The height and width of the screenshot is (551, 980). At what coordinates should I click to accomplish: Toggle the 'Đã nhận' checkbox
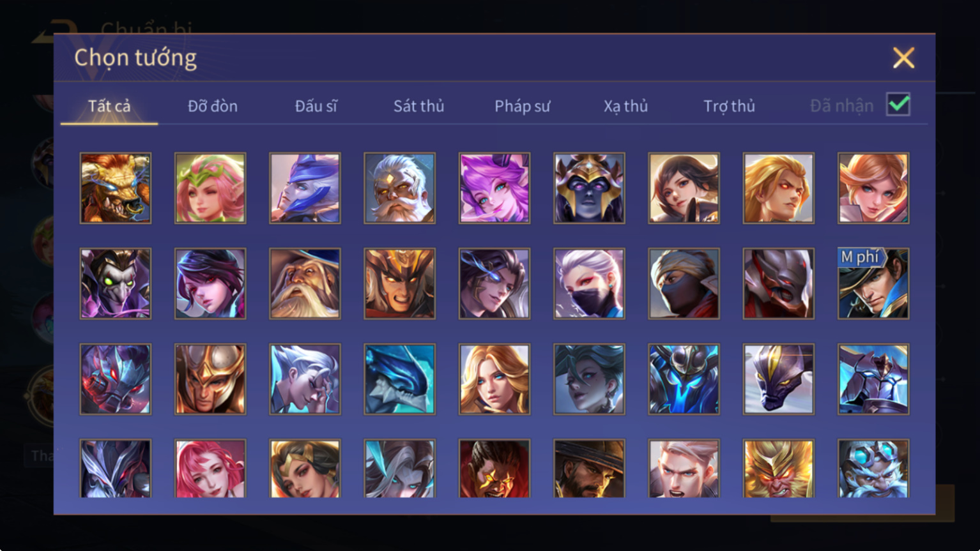point(898,104)
